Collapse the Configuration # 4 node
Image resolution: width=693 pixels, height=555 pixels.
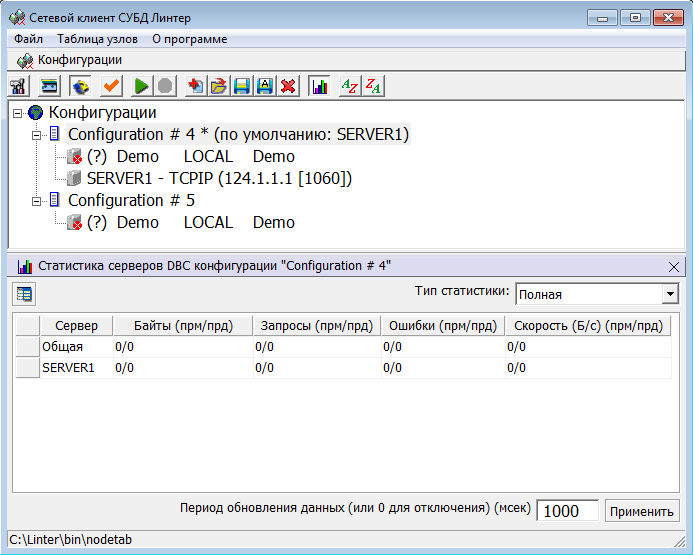click(x=37, y=135)
